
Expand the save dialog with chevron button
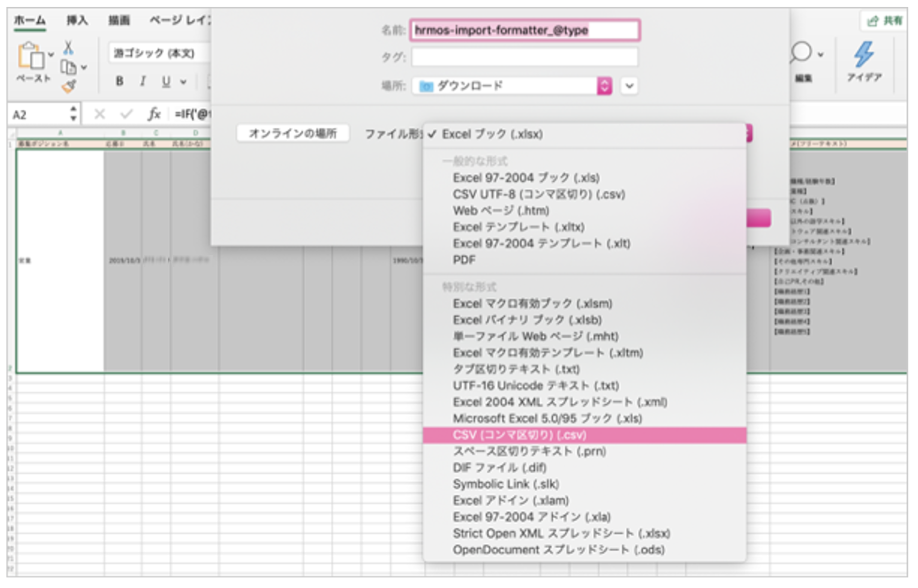pyautogui.click(x=629, y=86)
